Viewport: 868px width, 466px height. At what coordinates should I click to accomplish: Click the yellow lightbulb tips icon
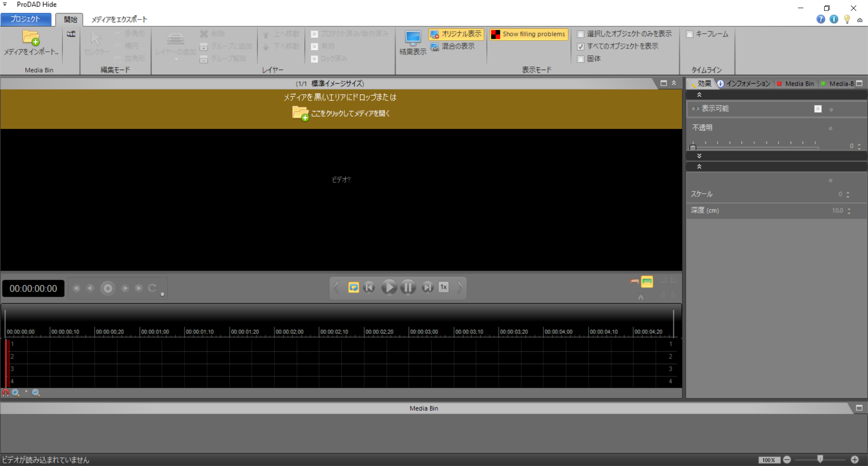pyautogui.click(x=847, y=19)
